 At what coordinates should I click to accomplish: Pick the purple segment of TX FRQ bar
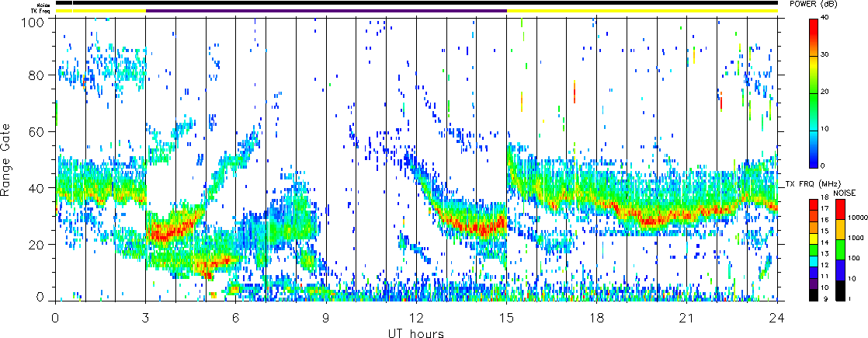pyautogui.click(x=813, y=284)
